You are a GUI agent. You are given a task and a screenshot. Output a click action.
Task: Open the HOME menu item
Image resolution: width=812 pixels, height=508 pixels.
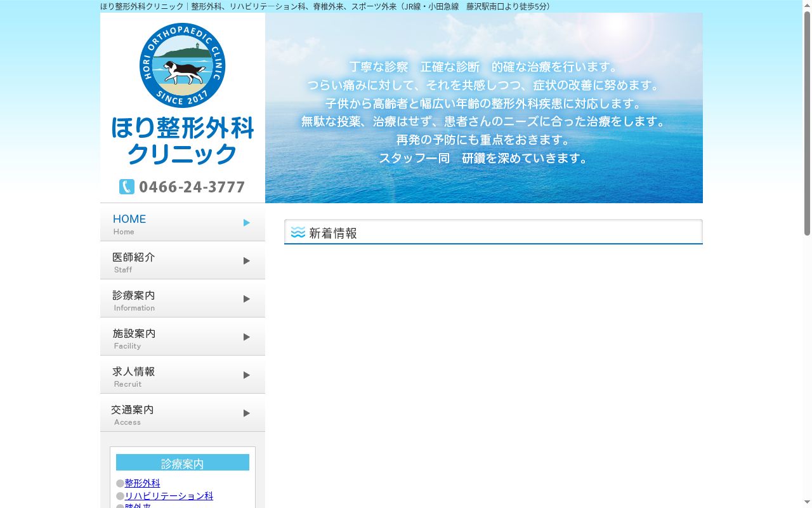pyautogui.click(x=183, y=222)
